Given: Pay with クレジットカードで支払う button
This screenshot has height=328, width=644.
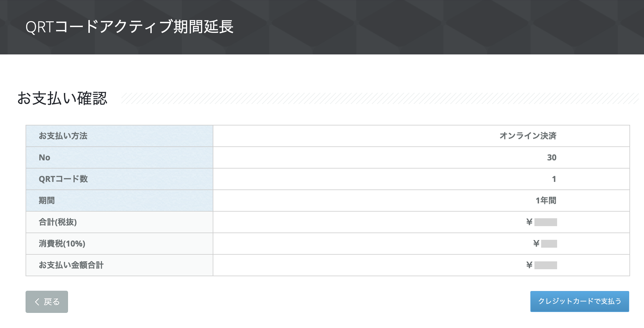Looking at the screenshot, I should tap(579, 302).
